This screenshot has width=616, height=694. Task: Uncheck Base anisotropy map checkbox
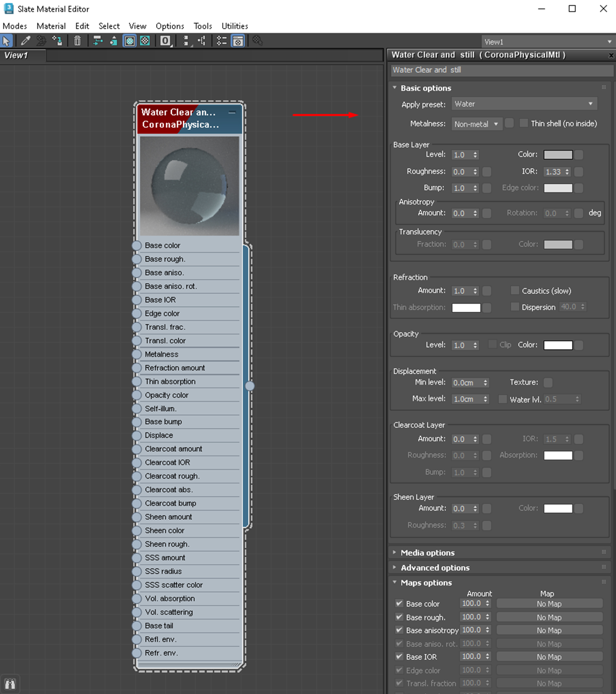[399, 630]
